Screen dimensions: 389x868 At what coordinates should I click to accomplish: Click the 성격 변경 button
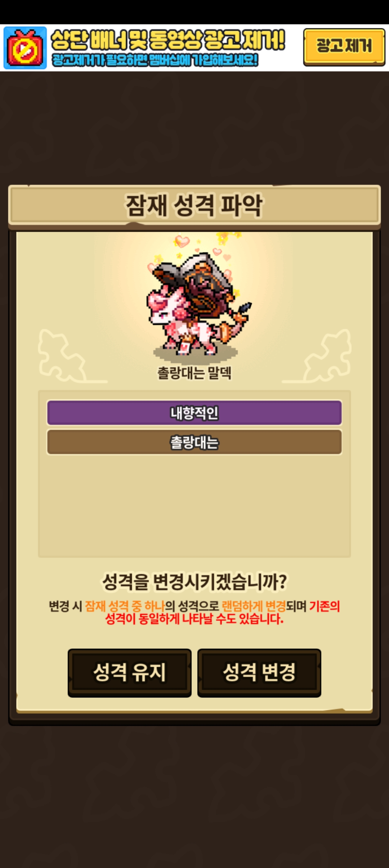259,673
